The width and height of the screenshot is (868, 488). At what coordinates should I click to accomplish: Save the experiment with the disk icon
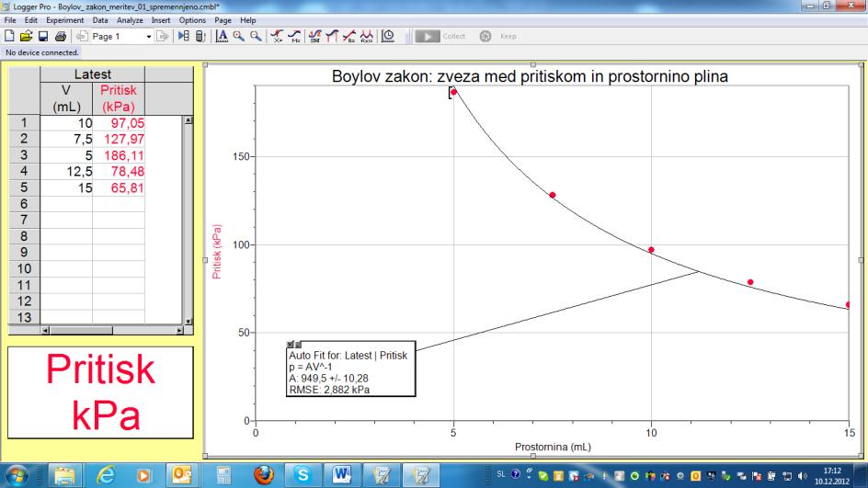[42, 36]
